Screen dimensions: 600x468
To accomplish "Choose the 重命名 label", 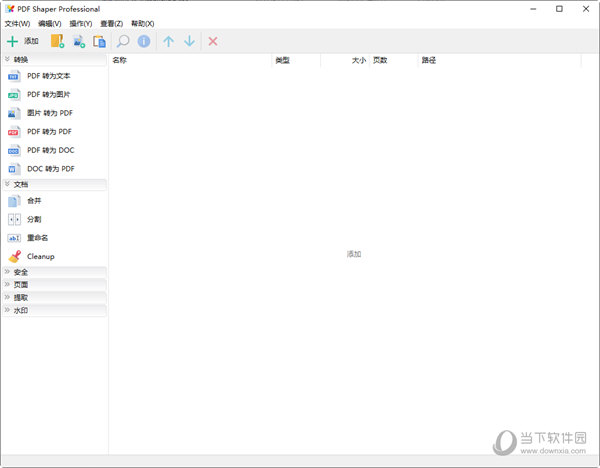I will coord(38,238).
